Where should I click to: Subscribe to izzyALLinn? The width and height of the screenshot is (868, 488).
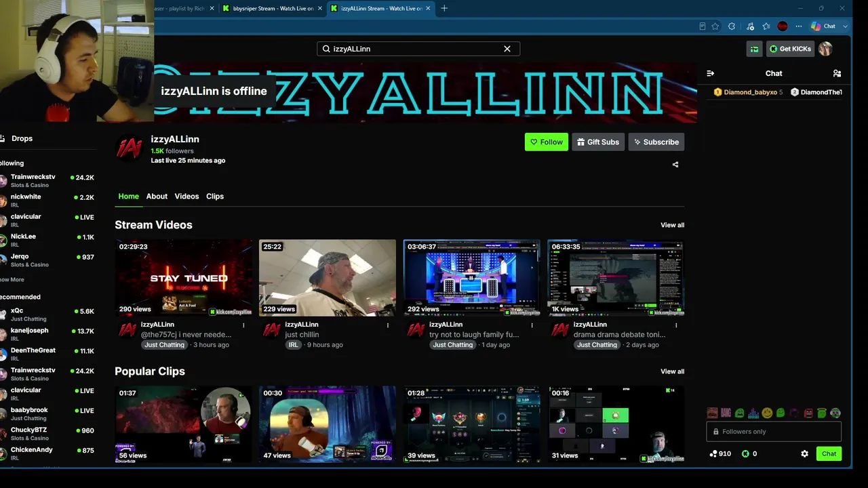(x=656, y=142)
